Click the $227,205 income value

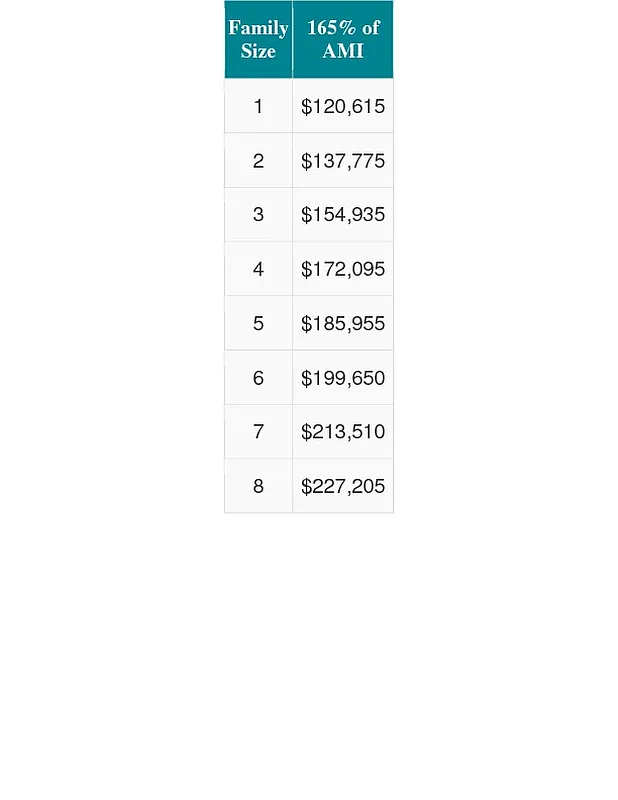343,486
